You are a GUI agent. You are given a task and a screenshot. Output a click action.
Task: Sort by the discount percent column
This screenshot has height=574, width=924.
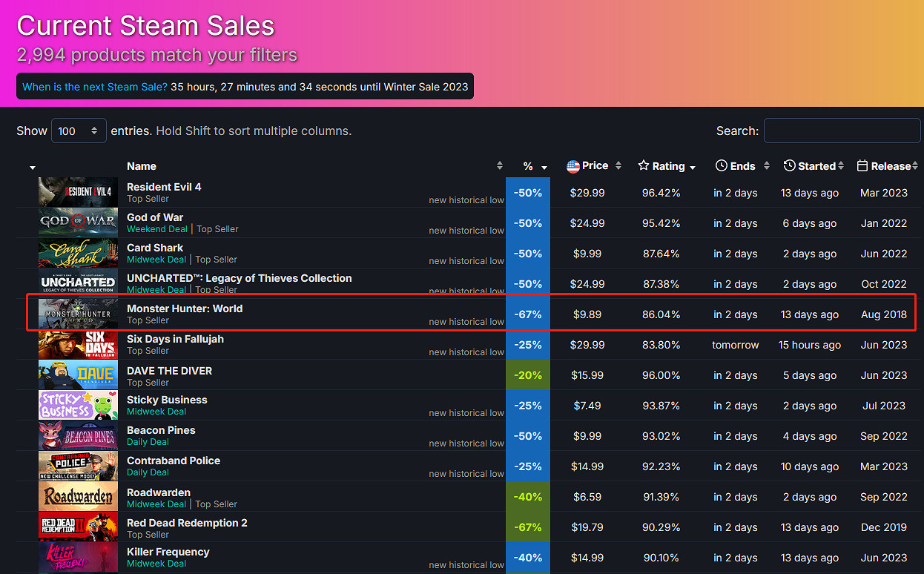pos(534,167)
